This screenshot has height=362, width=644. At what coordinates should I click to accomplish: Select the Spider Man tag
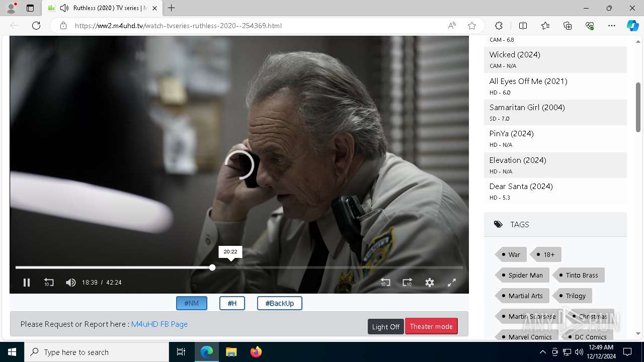click(522, 275)
